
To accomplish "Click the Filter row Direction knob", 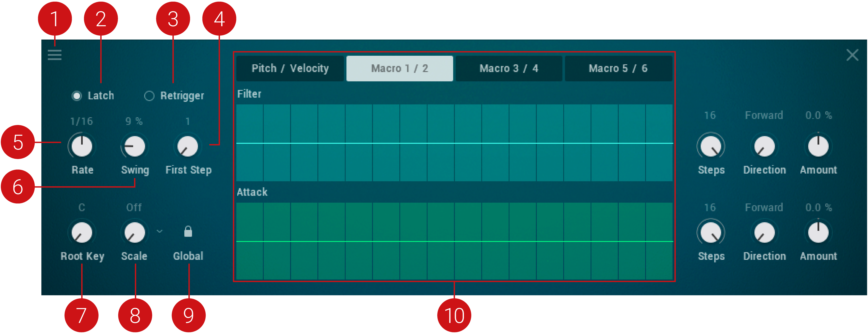I will [764, 147].
